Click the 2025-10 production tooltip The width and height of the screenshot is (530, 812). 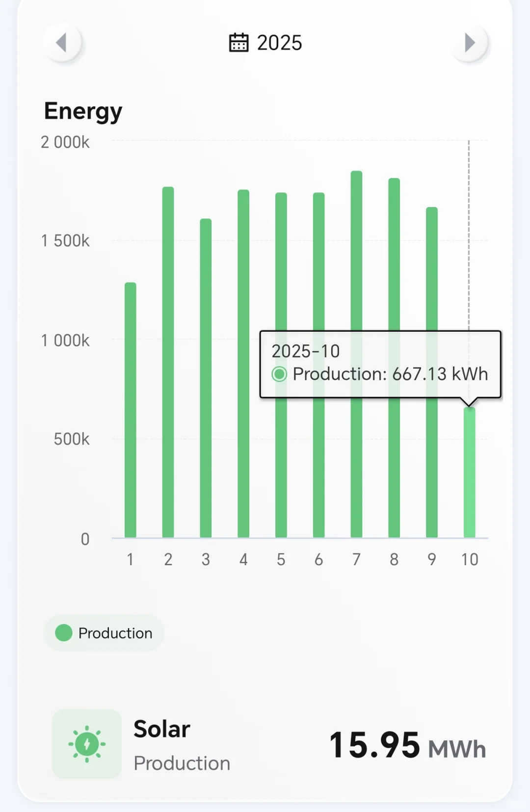coord(380,364)
